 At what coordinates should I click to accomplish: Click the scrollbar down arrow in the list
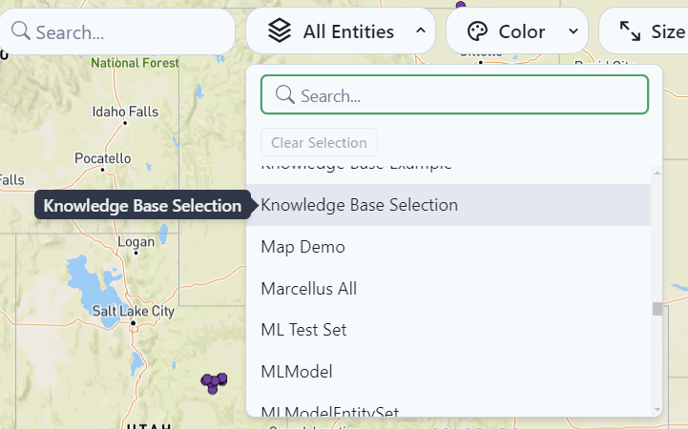pyautogui.click(x=657, y=410)
